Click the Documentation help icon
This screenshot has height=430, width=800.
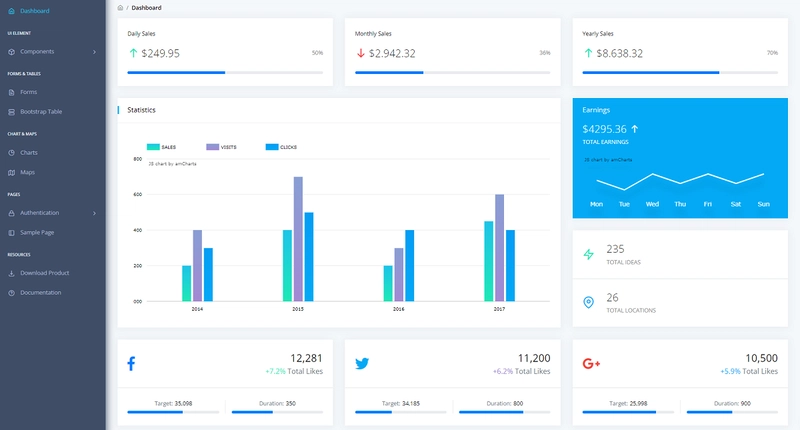coord(11,293)
